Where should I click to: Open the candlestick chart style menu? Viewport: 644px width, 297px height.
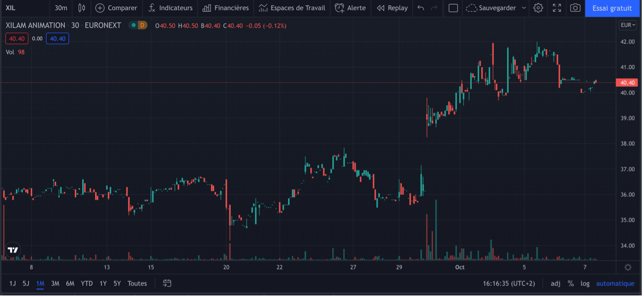(x=82, y=8)
